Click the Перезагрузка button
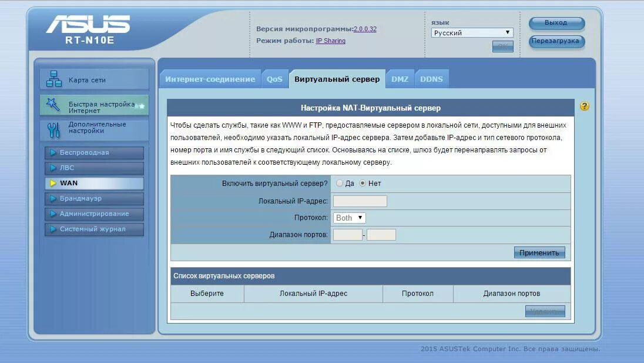 click(556, 42)
